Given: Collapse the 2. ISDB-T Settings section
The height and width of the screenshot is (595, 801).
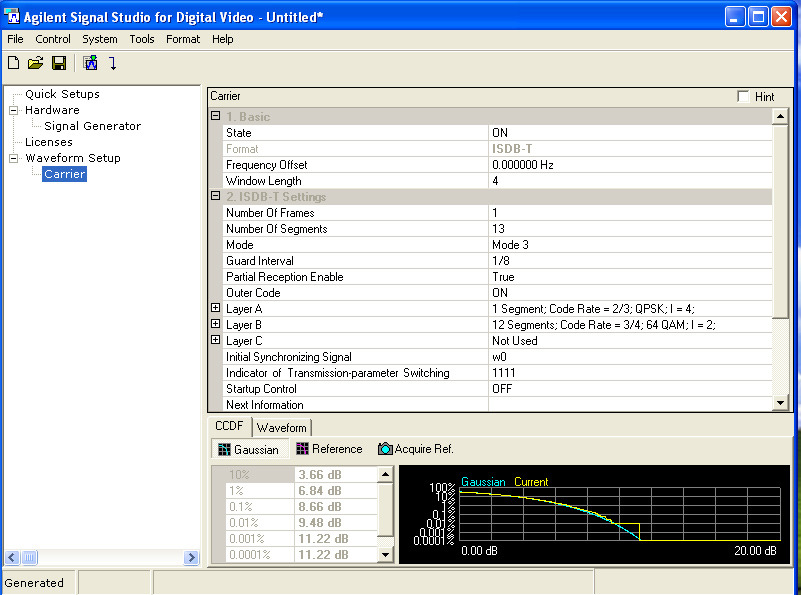Looking at the screenshot, I should pos(216,196).
